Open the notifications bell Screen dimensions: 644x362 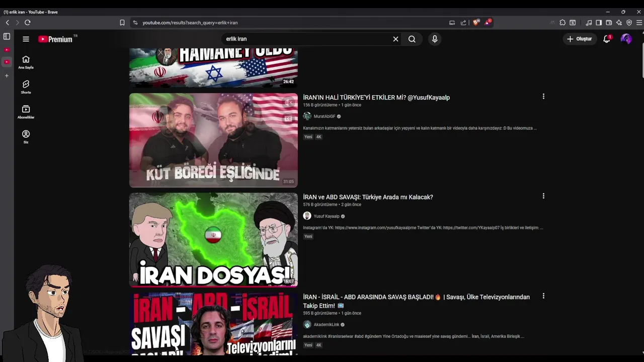pyautogui.click(x=607, y=39)
